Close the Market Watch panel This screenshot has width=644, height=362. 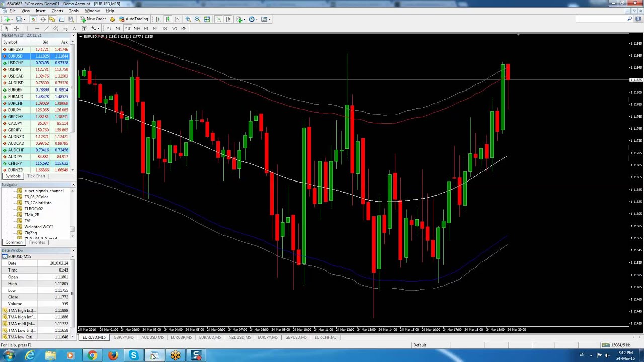click(73, 36)
